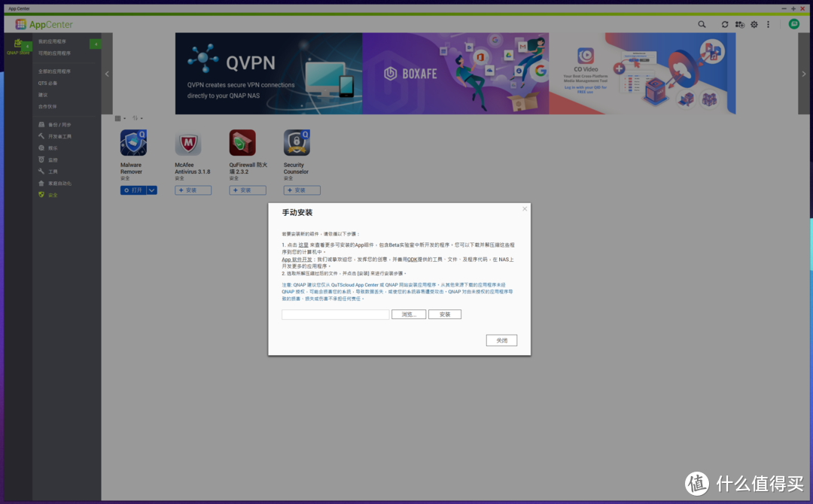Click the 工具 wrench icon

[41, 172]
